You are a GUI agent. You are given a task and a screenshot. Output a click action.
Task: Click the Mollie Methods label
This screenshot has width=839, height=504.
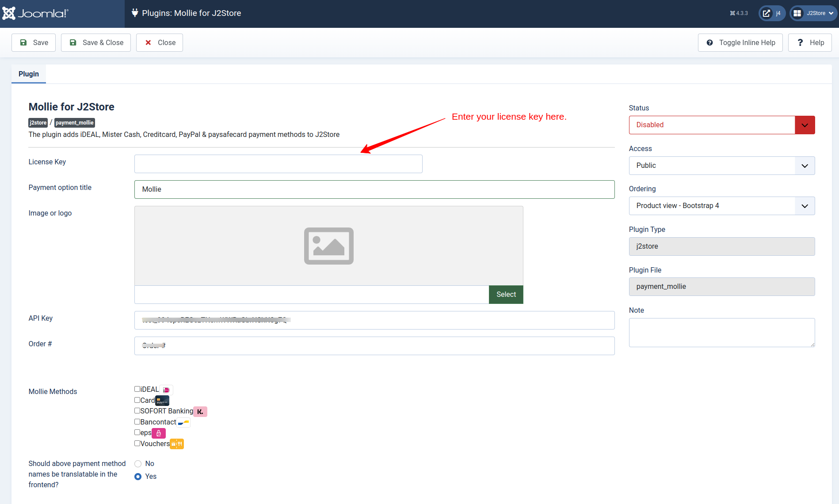(53, 392)
